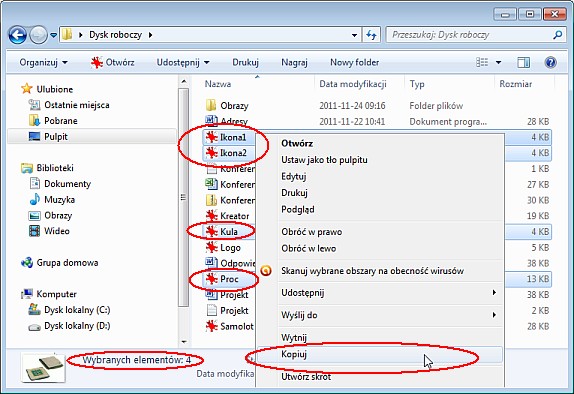Click navigation pane scrollbar up arrow
The image size is (574, 394).
point(184,81)
